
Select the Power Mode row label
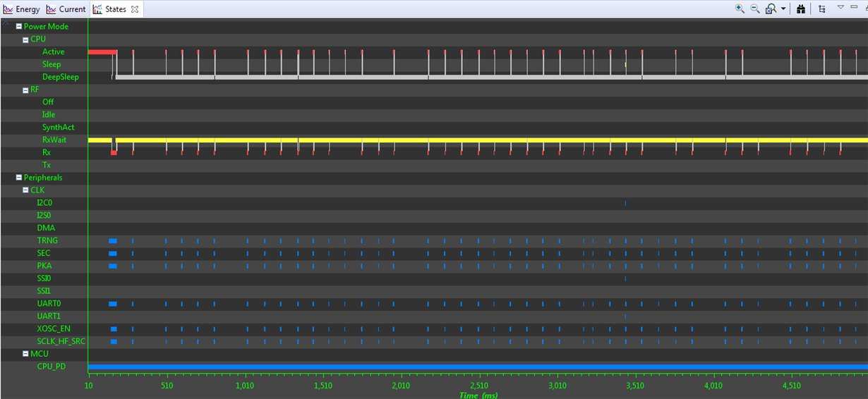(46, 27)
